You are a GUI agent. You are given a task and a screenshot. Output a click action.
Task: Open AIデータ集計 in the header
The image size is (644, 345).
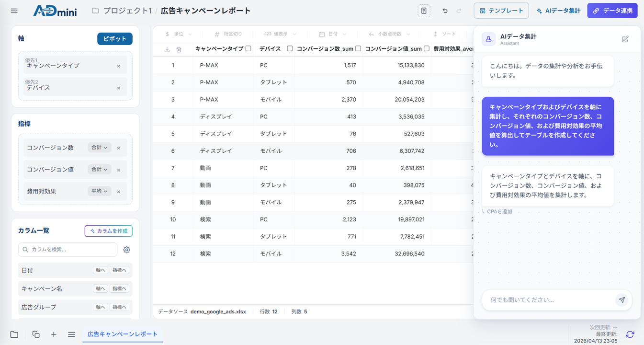(x=558, y=11)
